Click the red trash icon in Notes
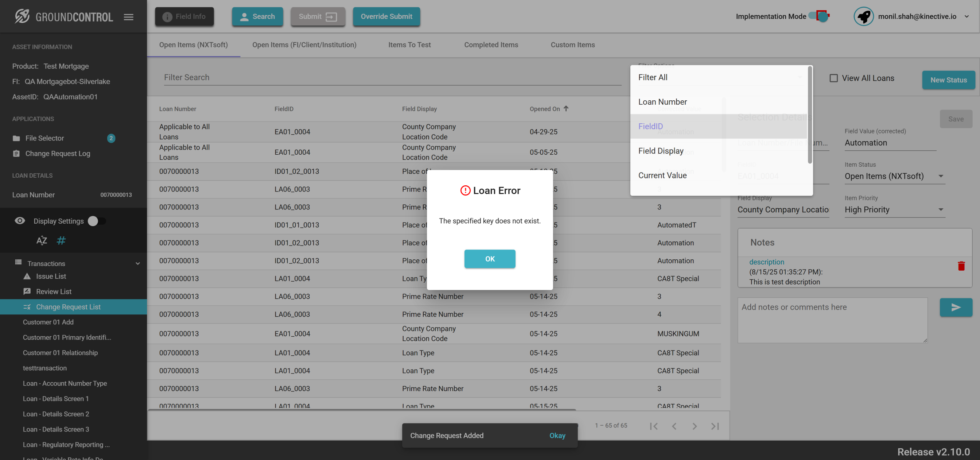The width and height of the screenshot is (980, 460). point(961,266)
